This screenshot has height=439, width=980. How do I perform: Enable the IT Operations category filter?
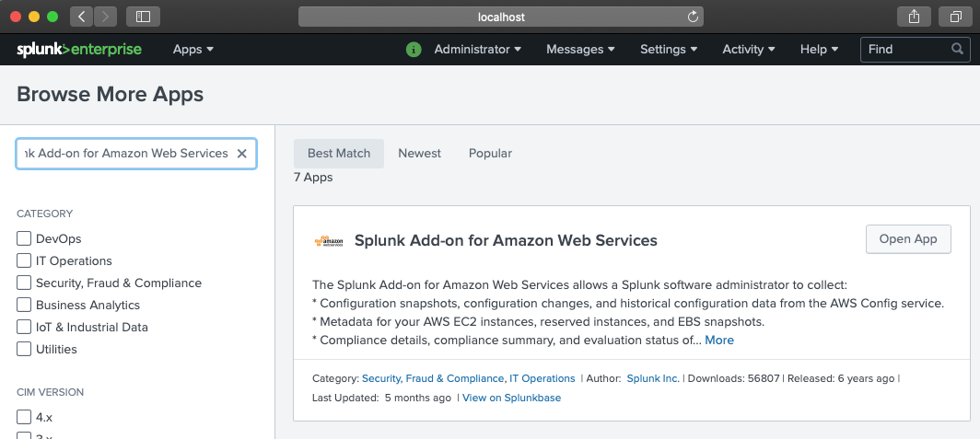[24, 260]
